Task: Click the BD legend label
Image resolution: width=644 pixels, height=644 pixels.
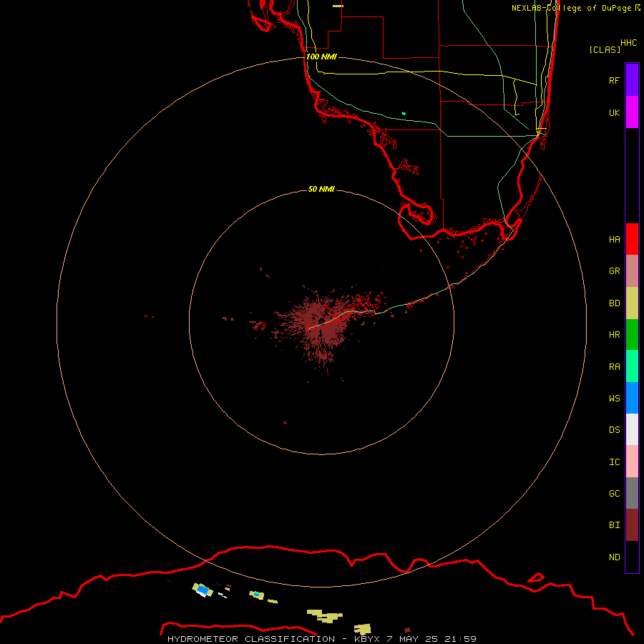Action: point(614,303)
